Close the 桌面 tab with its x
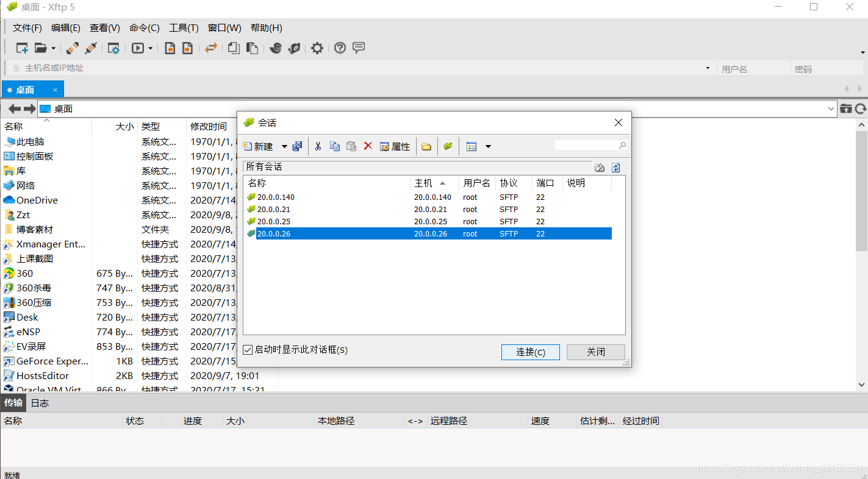This screenshot has height=479, width=868. click(x=55, y=90)
